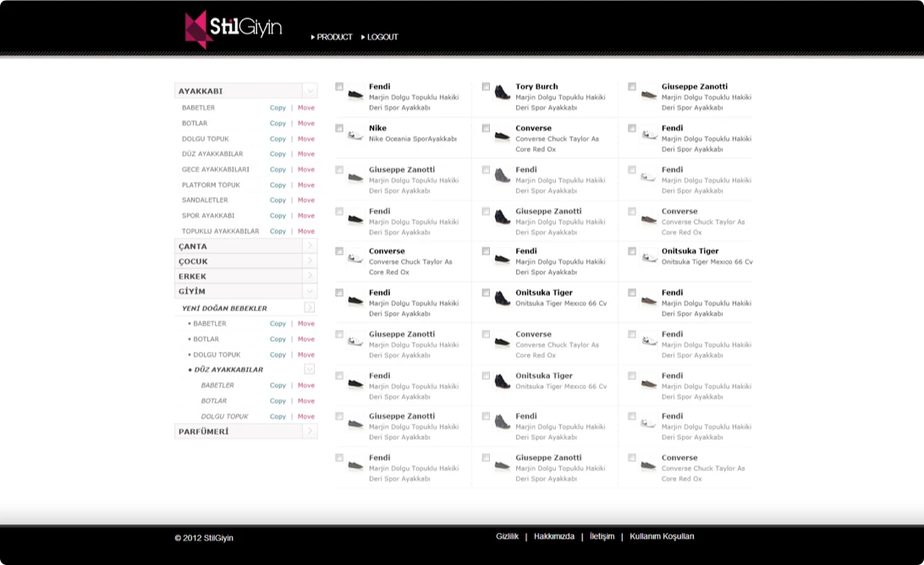
Task: Expand the PARFÜMERİ category
Action: (310, 431)
